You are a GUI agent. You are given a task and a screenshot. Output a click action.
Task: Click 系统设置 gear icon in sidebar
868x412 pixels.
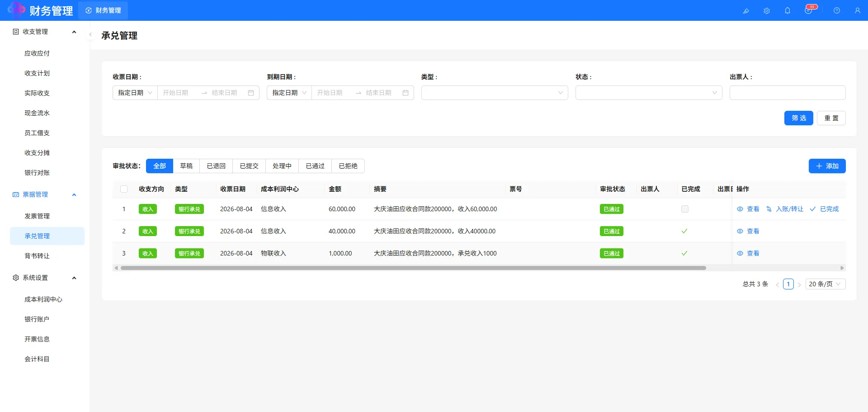click(16, 278)
